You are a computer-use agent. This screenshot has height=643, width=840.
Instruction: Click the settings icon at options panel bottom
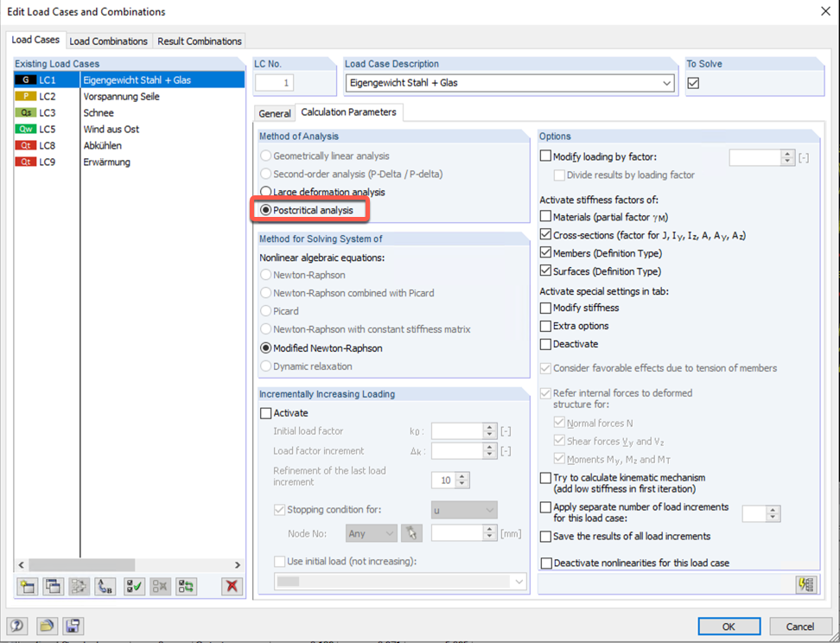pos(806,584)
